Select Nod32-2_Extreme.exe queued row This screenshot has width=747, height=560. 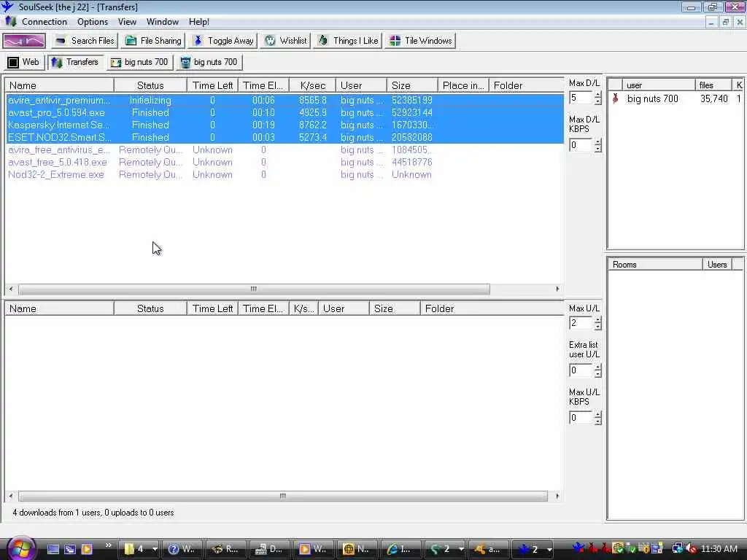coord(285,175)
